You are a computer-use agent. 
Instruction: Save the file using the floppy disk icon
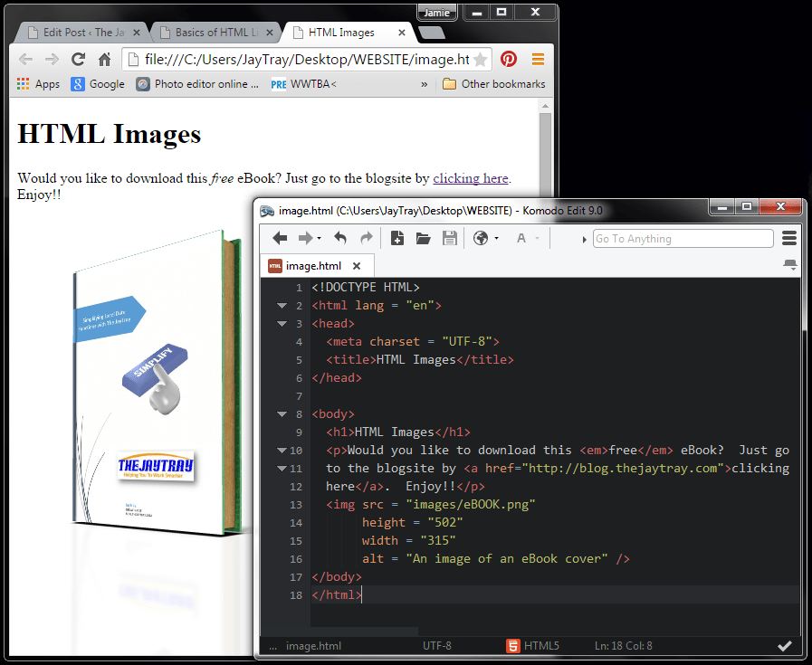point(449,239)
